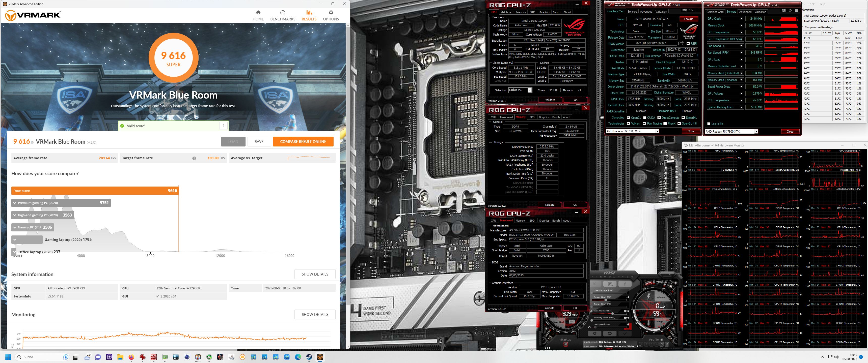Click camera icon in GPU-Z Sensors window
Screen dimensions: 868x363
pyautogui.click(x=784, y=10)
